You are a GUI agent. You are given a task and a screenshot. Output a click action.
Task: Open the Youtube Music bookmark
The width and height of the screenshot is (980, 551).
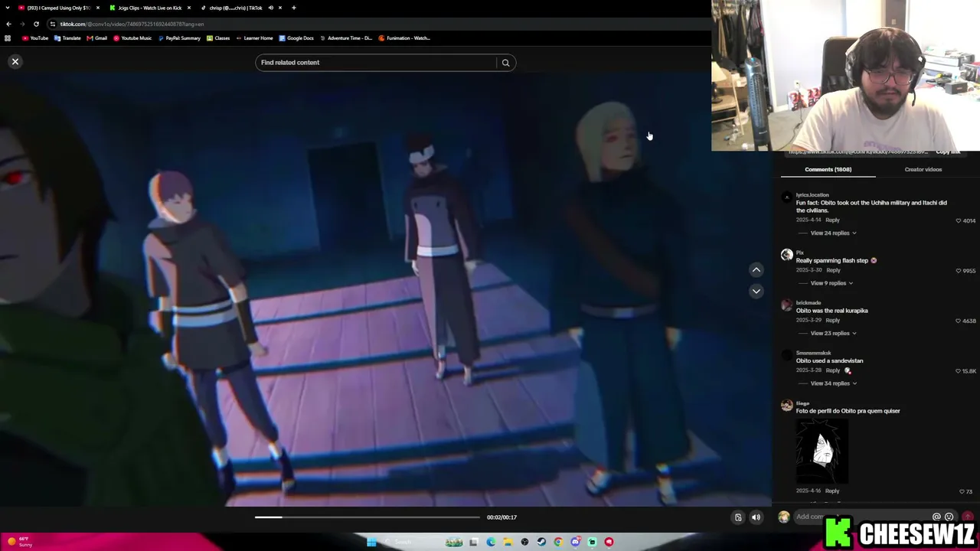[x=132, y=38]
